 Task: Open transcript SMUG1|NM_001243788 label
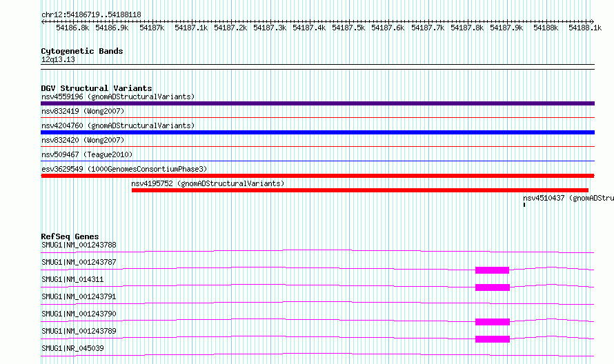79,245
